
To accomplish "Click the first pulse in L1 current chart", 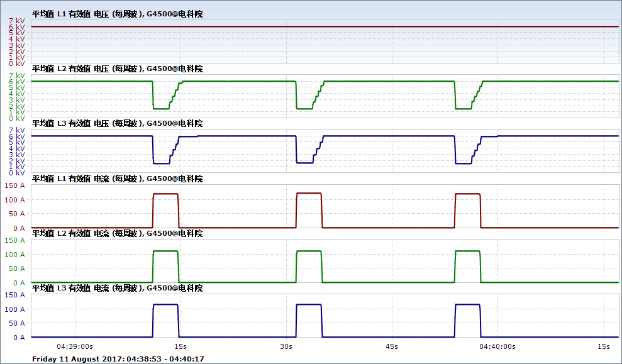I will pos(165,194).
